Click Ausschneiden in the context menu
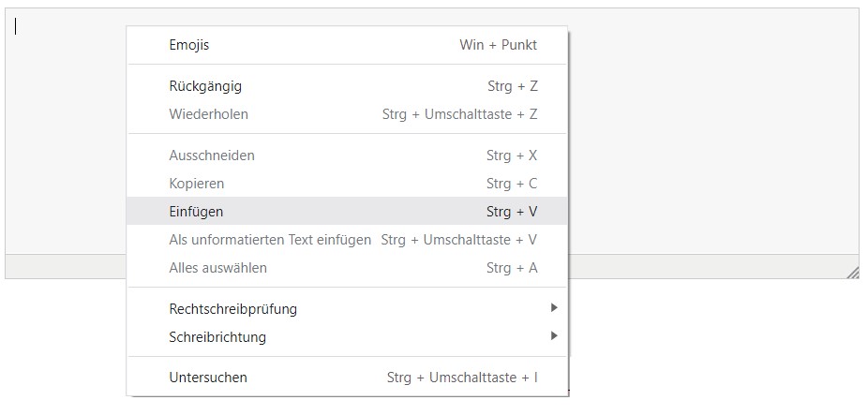This screenshot has height=415, width=868. (x=212, y=156)
